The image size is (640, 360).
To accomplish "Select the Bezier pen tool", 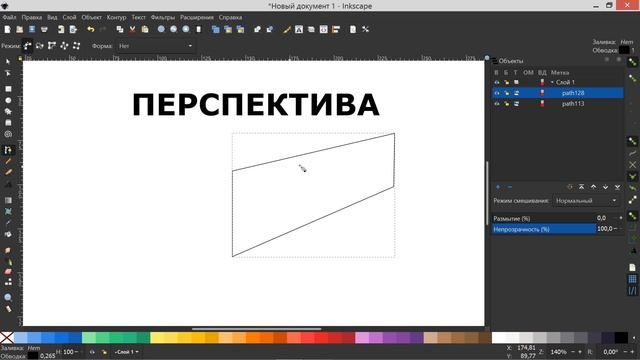I will pos(8,150).
